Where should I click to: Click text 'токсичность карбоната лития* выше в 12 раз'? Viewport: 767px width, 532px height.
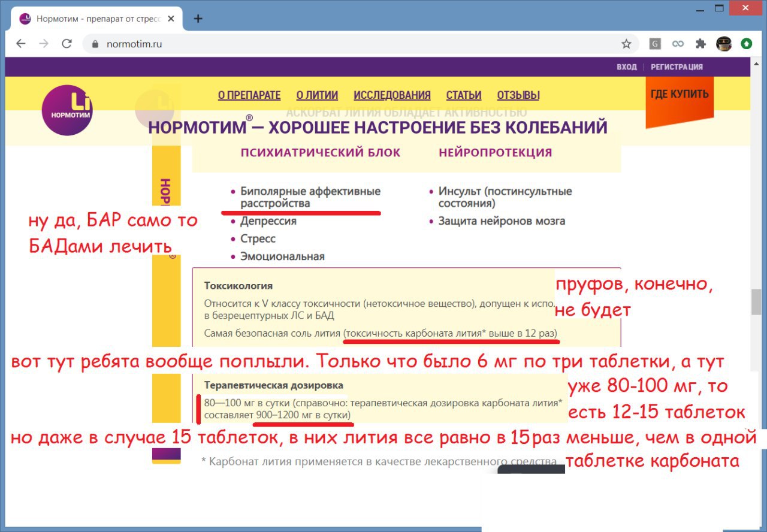click(451, 332)
